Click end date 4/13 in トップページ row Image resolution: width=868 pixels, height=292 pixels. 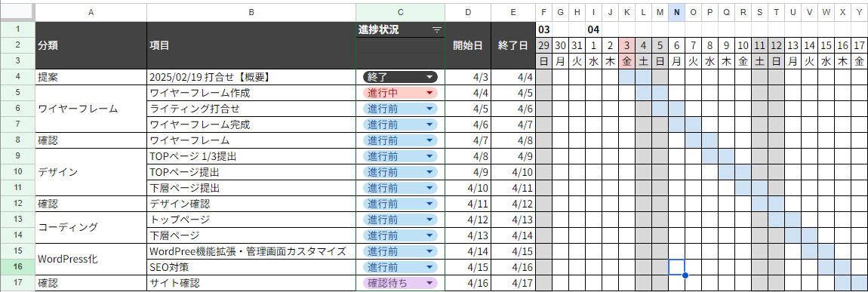[513, 220]
